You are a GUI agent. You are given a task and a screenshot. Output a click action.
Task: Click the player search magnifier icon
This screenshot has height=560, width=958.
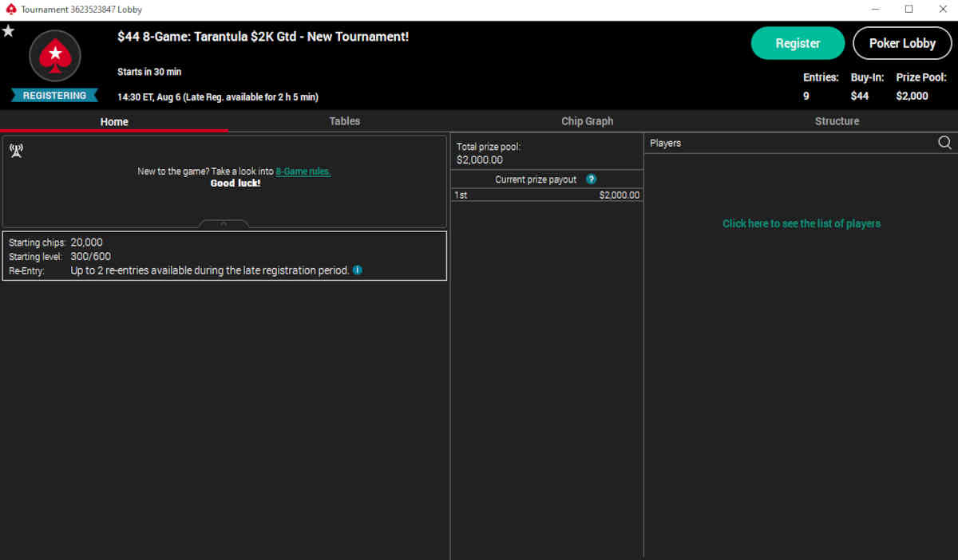click(x=944, y=143)
